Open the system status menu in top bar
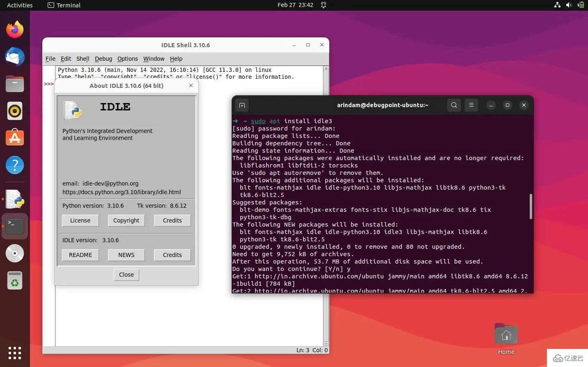This screenshot has width=588, height=367. point(569,5)
